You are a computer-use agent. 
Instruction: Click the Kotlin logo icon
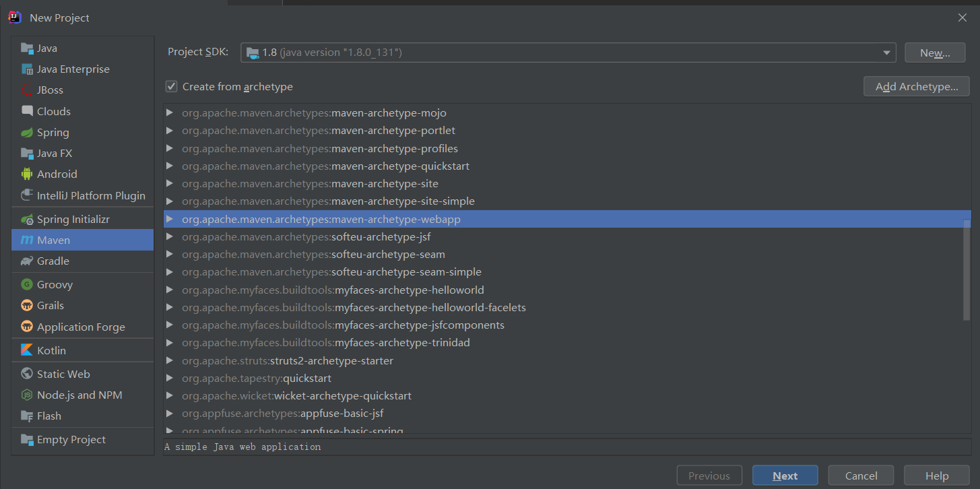click(x=27, y=350)
